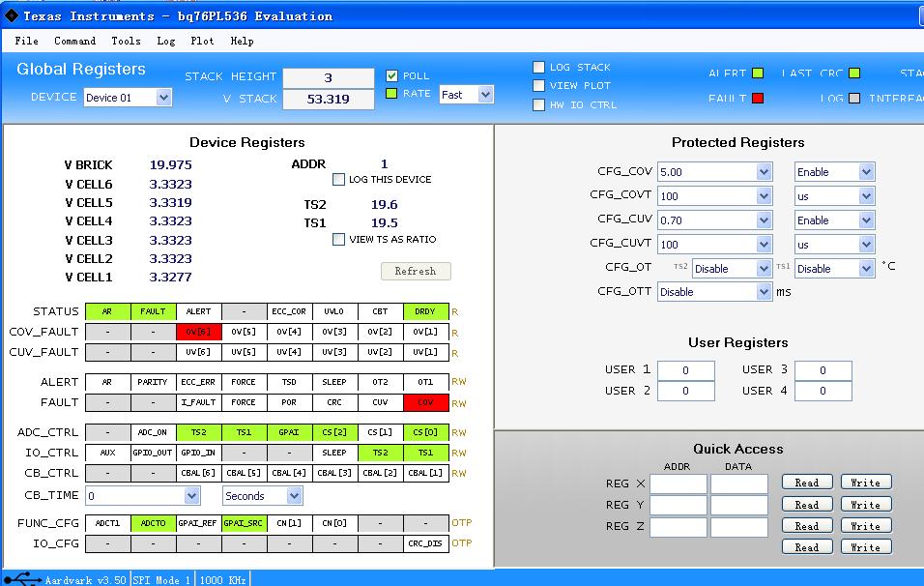The image size is (924, 586).
Task: Click the gray LOG indicator square
Action: tap(853, 98)
